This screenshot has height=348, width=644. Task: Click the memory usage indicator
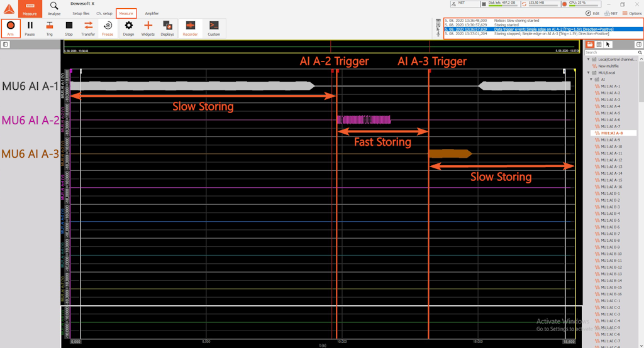(540, 4)
